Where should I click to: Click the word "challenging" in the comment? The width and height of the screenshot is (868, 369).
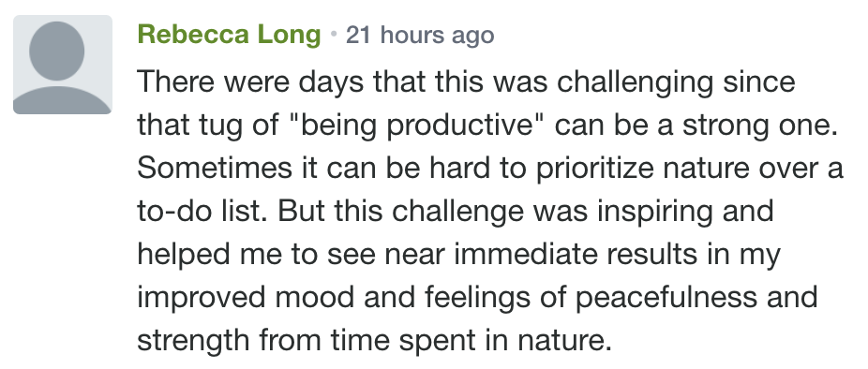pyautogui.click(x=635, y=82)
